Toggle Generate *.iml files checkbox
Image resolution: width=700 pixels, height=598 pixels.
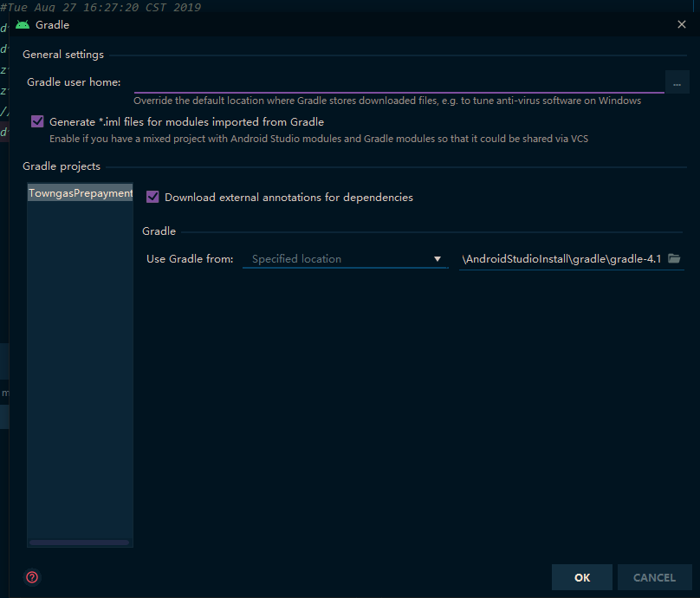pyautogui.click(x=37, y=121)
